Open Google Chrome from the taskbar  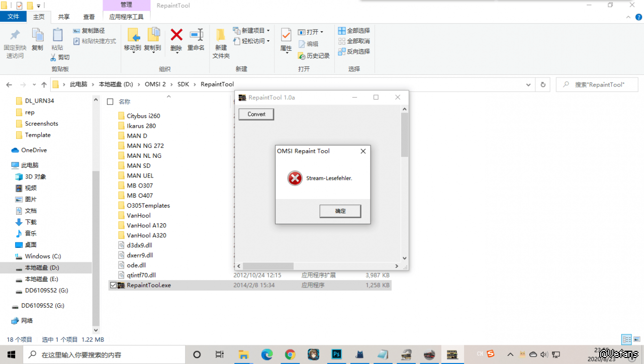coord(290,354)
